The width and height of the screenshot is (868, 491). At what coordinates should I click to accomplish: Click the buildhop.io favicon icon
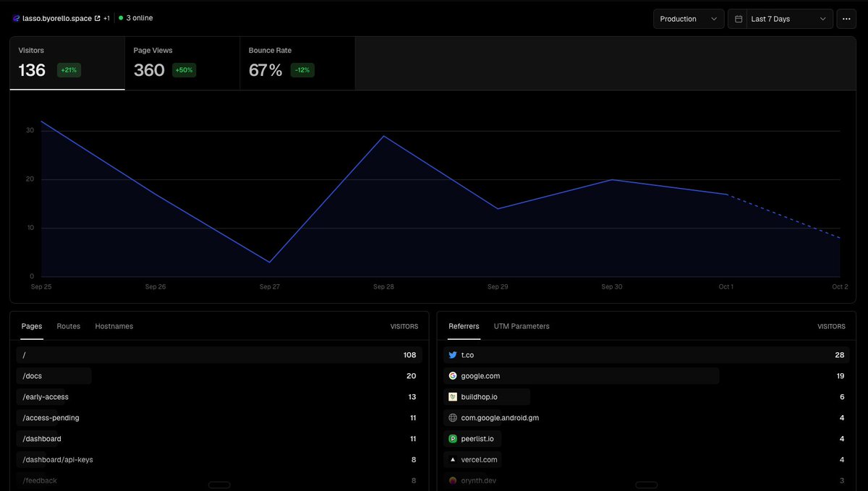click(x=453, y=397)
